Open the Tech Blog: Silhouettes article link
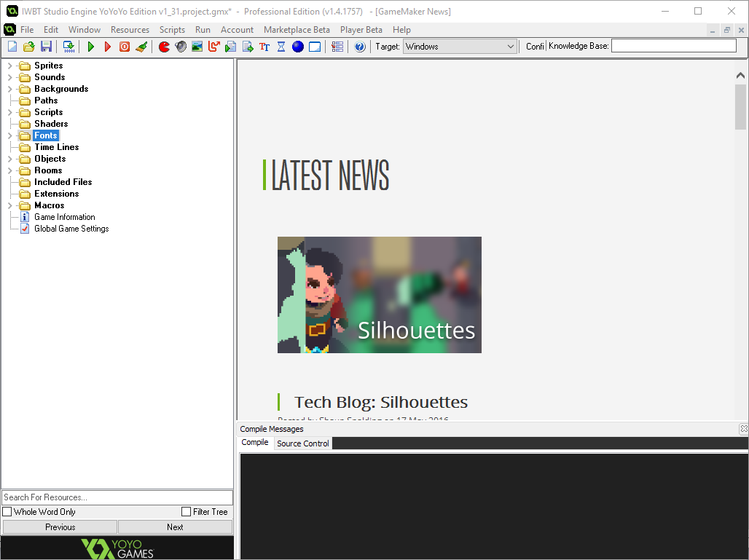 pyautogui.click(x=381, y=402)
